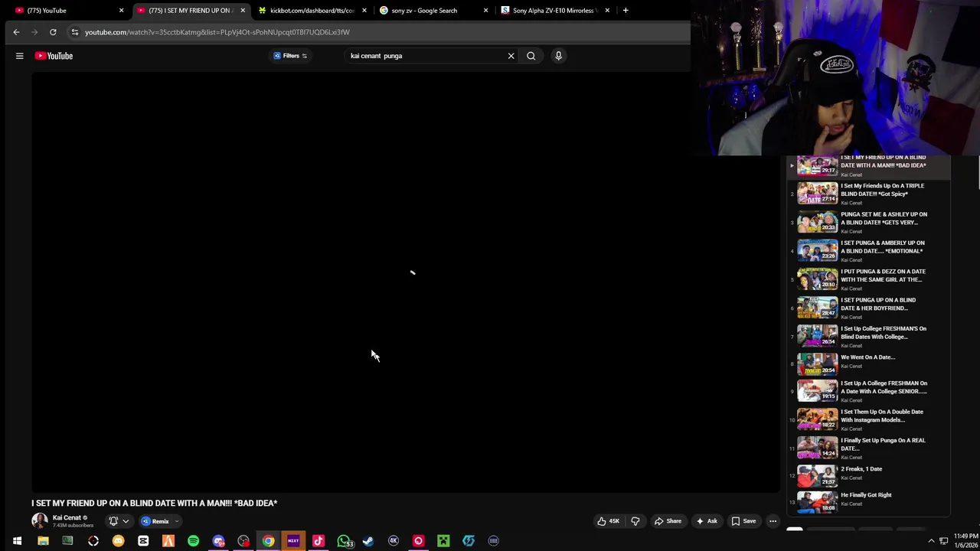This screenshot has height=551, width=980.
Task: Click the Ask button
Action: pos(707,521)
